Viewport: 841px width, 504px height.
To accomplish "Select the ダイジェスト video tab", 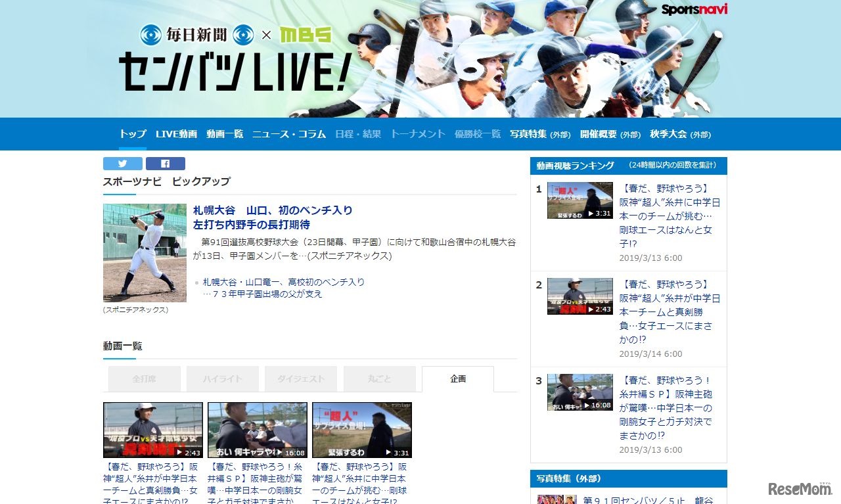I will [x=300, y=379].
